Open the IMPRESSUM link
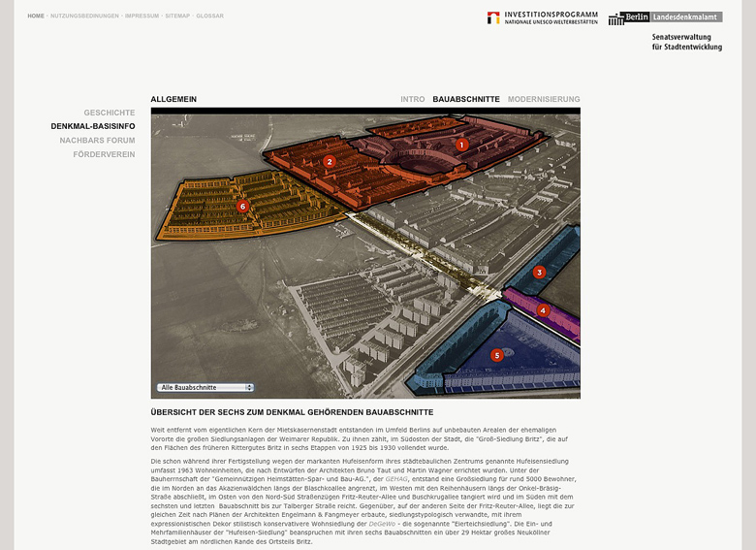The width and height of the screenshot is (756, 550). coord(142,16)
